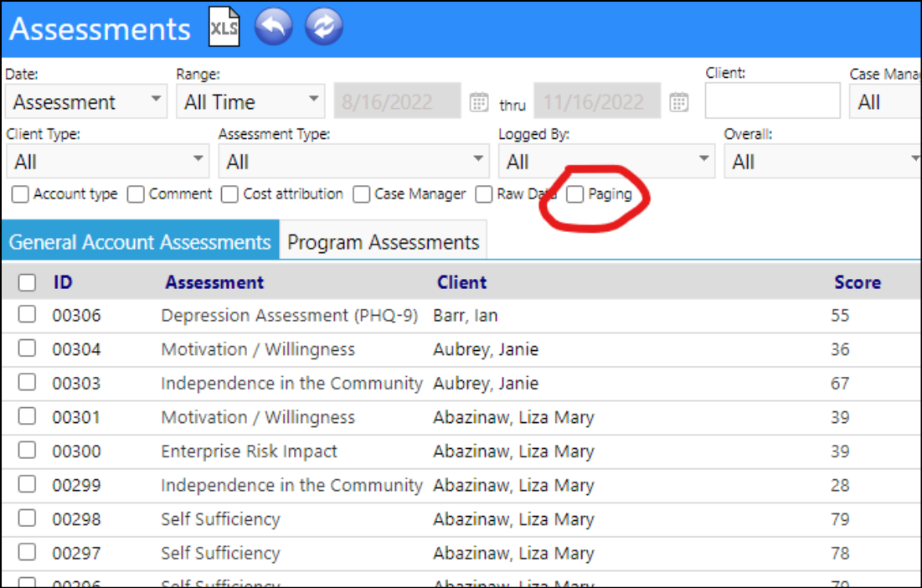The width and height of the screenshot is (922, 588).
Task: Sort by the Score column header
Action: point(858,282)
